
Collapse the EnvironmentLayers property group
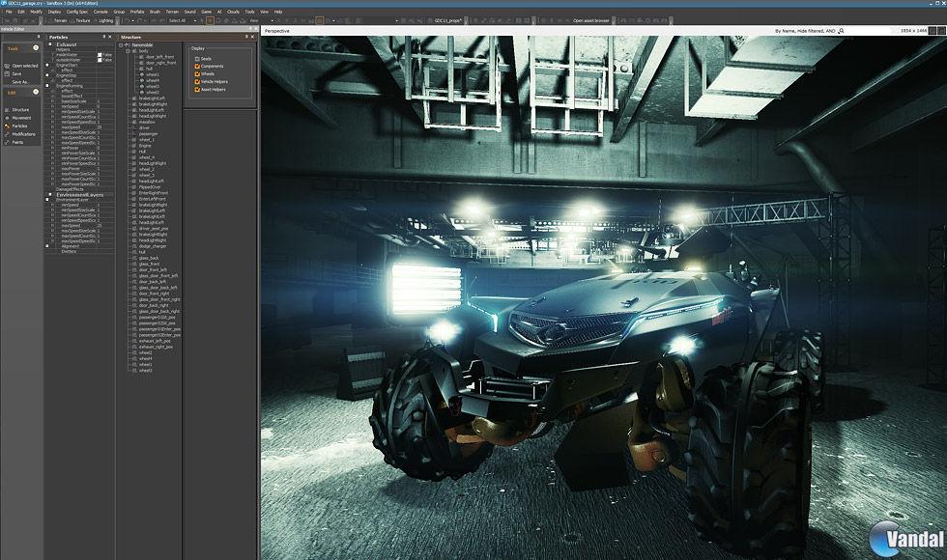click(50, 195)
